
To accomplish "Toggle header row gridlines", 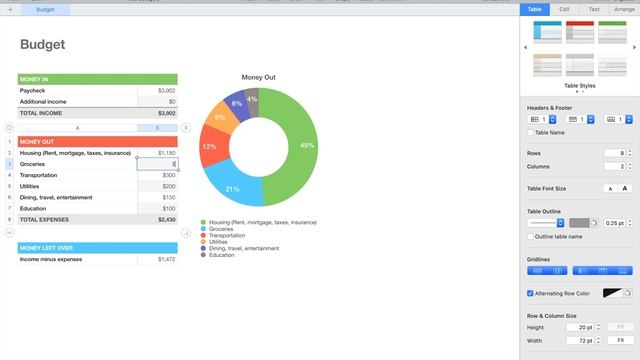I will 603,271.
